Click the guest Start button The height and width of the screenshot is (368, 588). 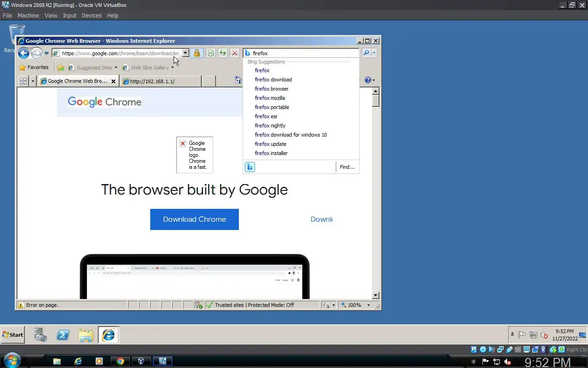pyautogui.click(x=12, y=335)
